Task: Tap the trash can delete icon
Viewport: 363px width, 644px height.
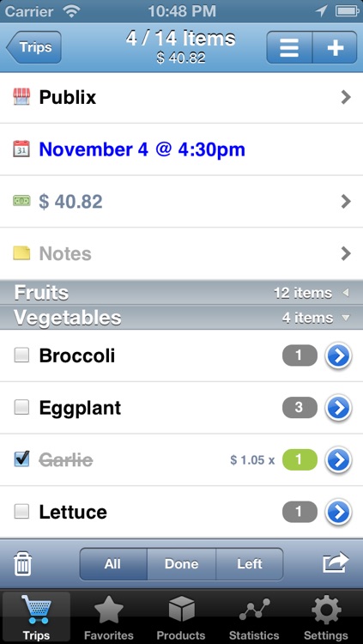Action: (x=22, y=564)
